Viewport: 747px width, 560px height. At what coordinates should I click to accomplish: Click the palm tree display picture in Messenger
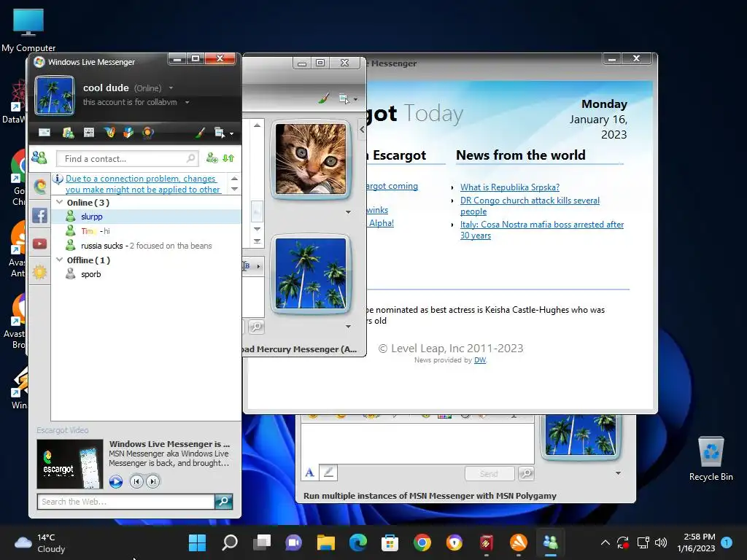click(55, 96)
